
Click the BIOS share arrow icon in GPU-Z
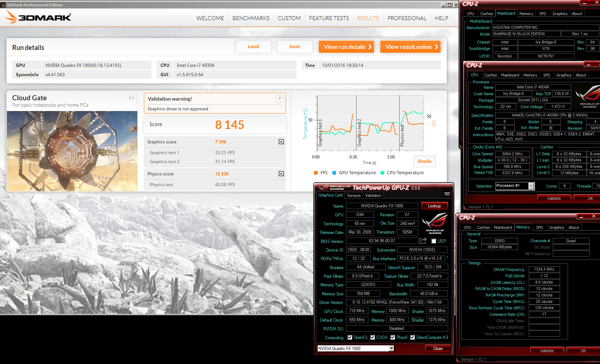point(423,241)
